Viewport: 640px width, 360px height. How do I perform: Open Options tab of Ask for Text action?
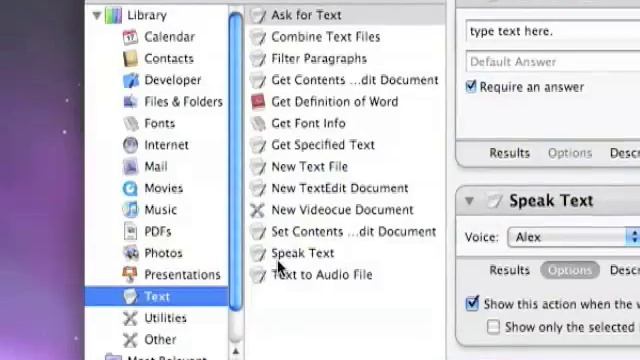point(570,153)
